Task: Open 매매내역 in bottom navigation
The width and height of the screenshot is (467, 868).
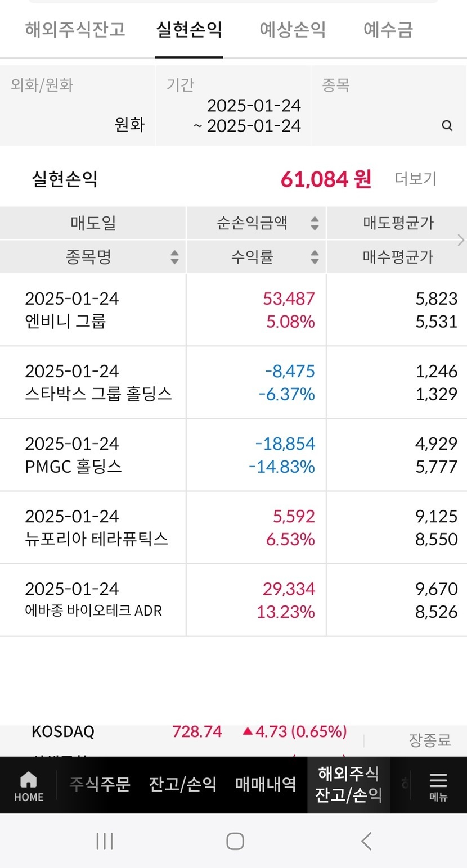Action: (266, 784)
